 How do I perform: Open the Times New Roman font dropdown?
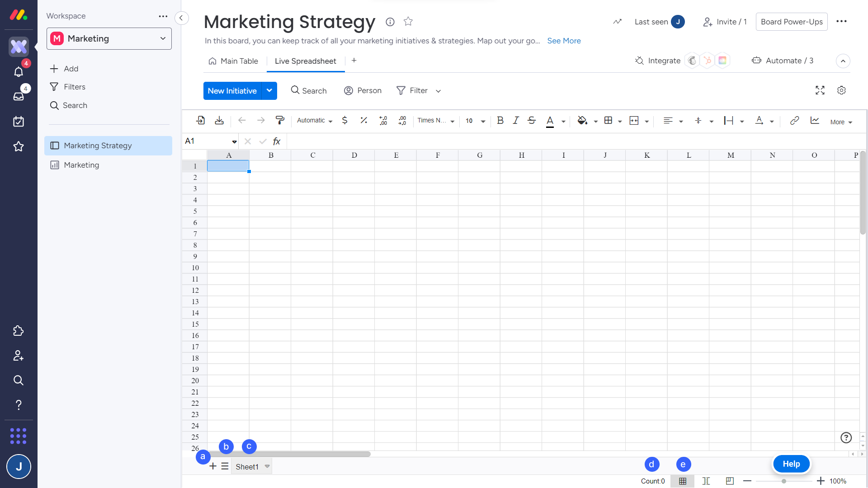[436, 121]
